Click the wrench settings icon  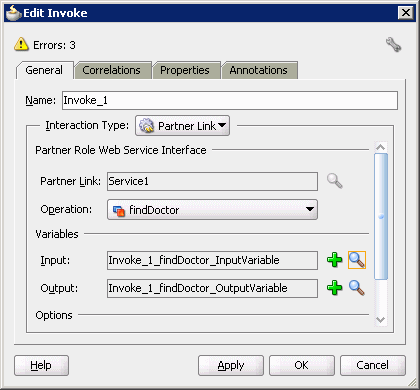pyautogui.click(x=394, y=45)
